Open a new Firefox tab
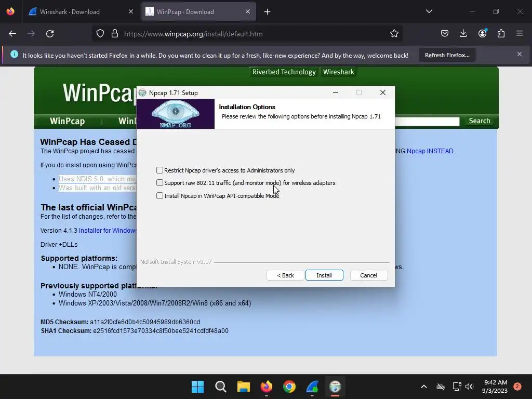The image size is (532, 399). (268, 12)
